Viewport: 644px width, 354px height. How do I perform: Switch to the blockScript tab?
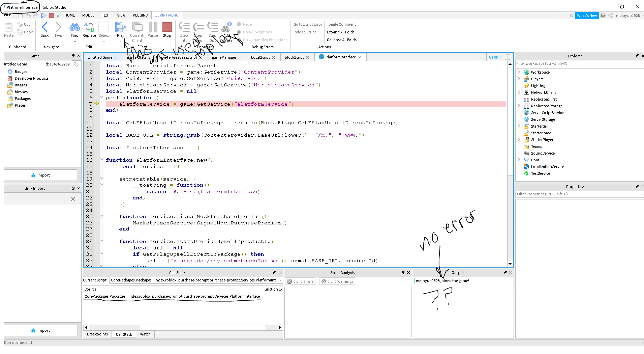point(294,57)
